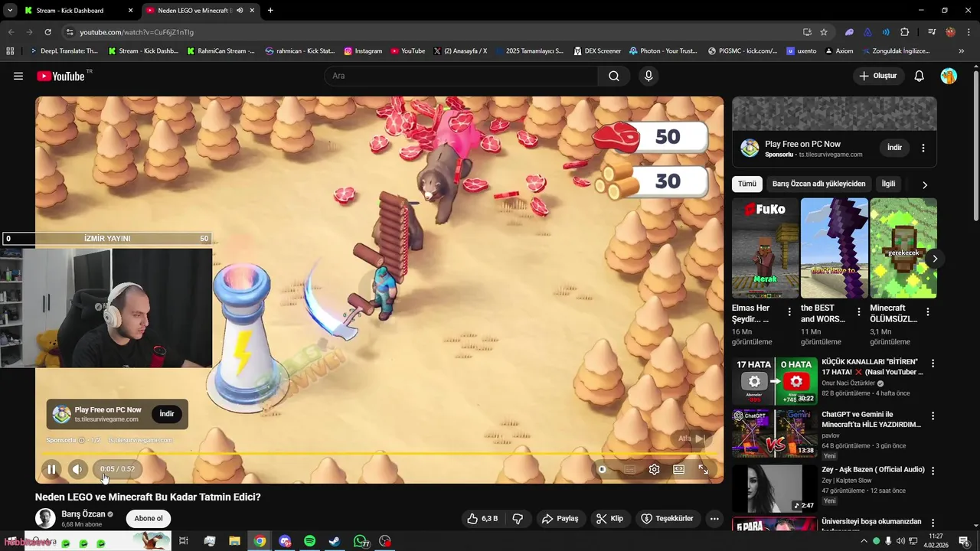The width and height of the screenshot is (980, 551).
Task: Open Teşekkürler super thanks button
Action: pos(668,518)
